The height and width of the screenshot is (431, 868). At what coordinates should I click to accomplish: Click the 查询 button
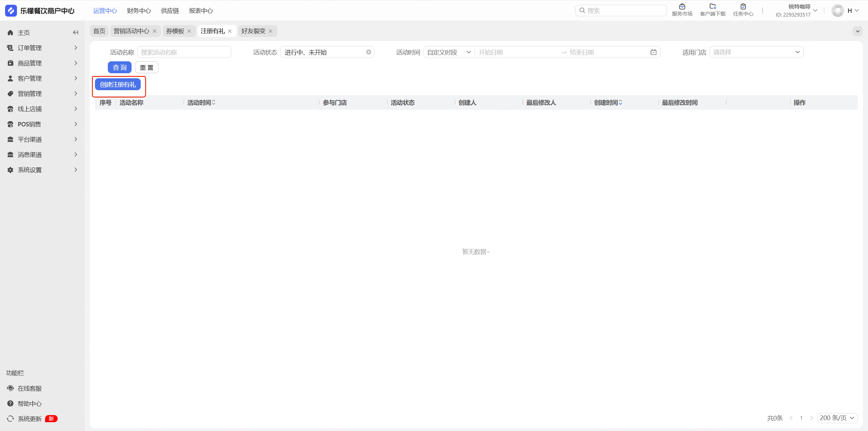(x=120, y=67)
